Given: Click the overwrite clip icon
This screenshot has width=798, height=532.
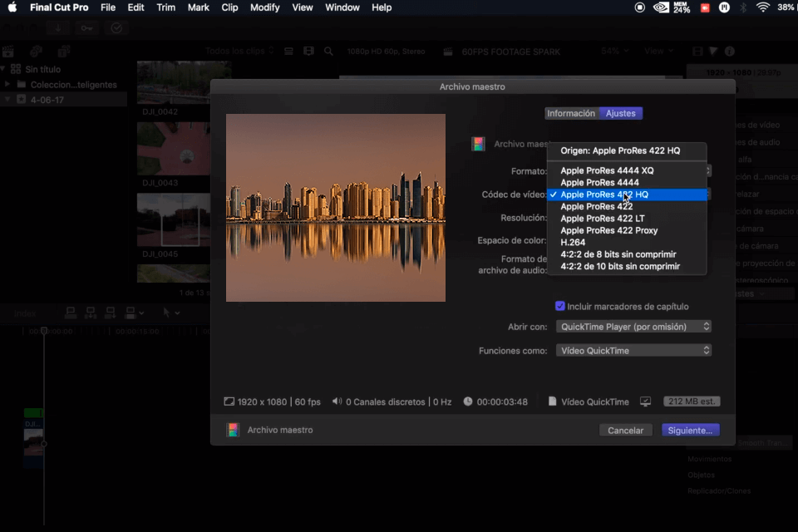Looking at the screenshot, I should pyautogui.click(x=131, y=313).
